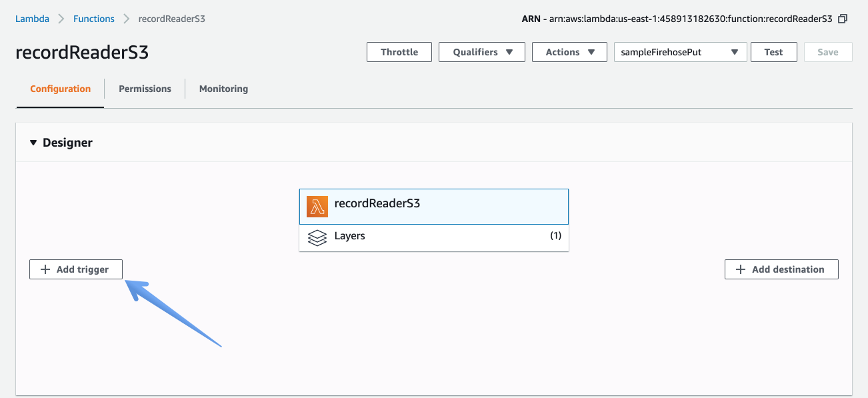This screenshot has width=868, height=398.
Task: Switch to the Configuration tab
Action: coord(60,89)
